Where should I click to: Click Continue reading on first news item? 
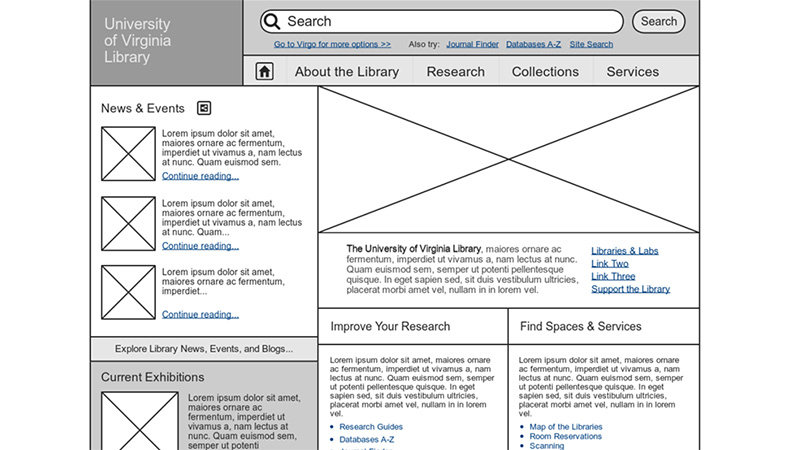tap(201, 176)
